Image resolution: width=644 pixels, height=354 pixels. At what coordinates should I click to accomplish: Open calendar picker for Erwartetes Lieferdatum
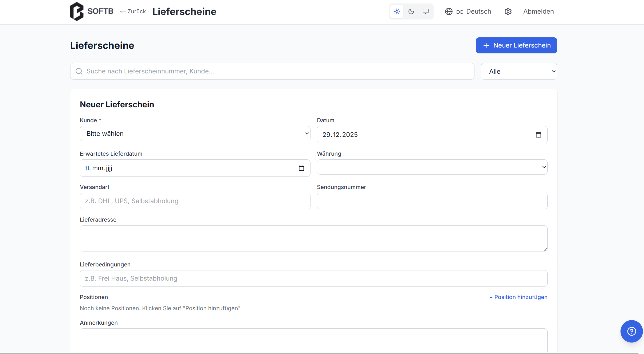click(301, 168)
